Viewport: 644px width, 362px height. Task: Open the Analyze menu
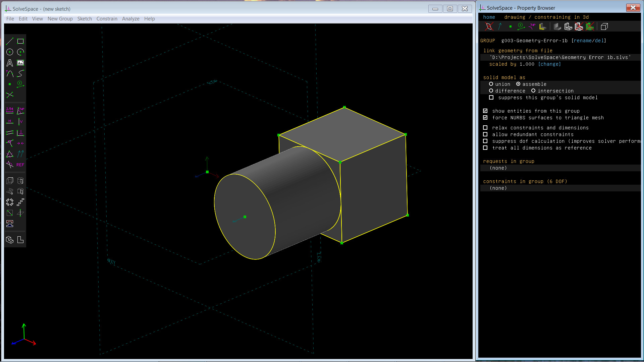click(130, 18)
